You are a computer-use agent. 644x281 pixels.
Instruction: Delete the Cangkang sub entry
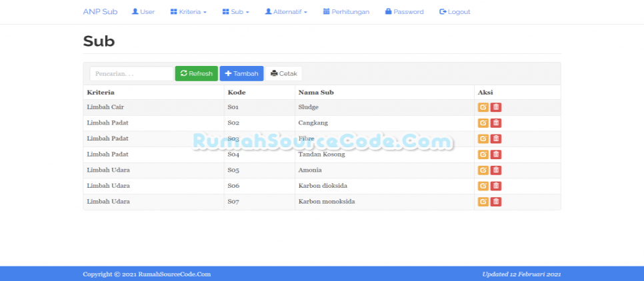pos(496,123)
